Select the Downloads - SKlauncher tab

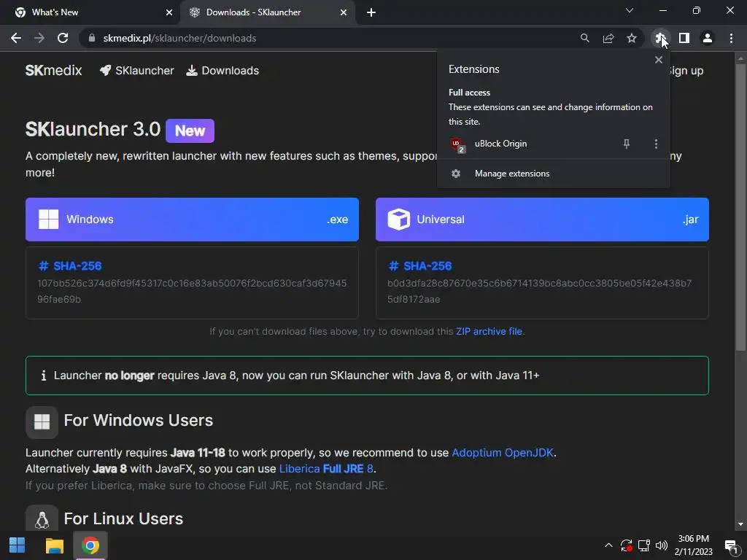(x=267, y=12)
